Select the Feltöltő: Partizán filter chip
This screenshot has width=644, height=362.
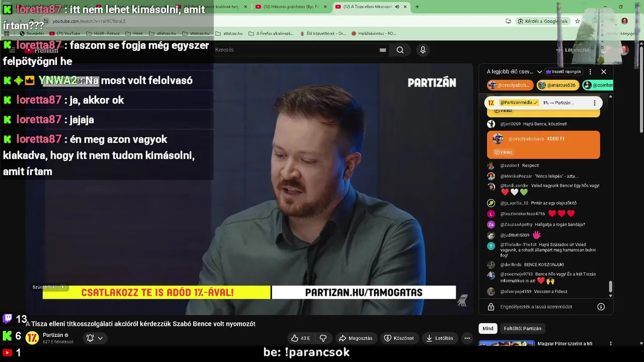(x=523, y=328)
